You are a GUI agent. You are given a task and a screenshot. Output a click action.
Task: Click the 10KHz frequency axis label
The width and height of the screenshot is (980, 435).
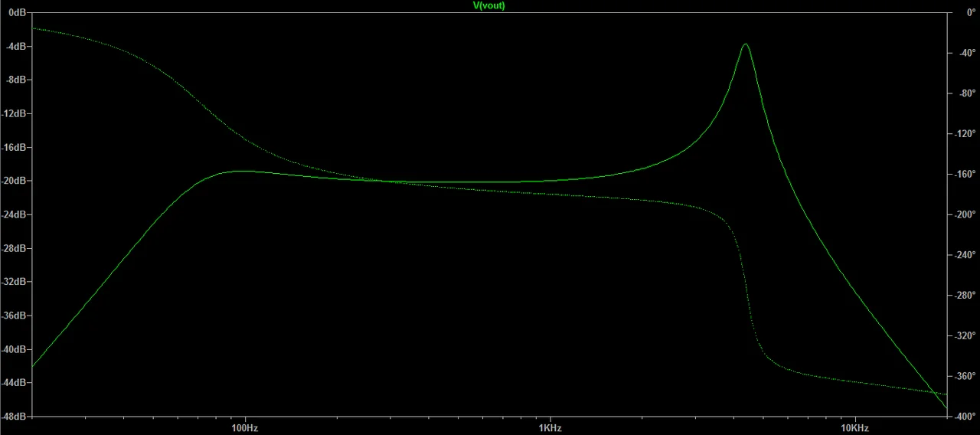point(854,427)
